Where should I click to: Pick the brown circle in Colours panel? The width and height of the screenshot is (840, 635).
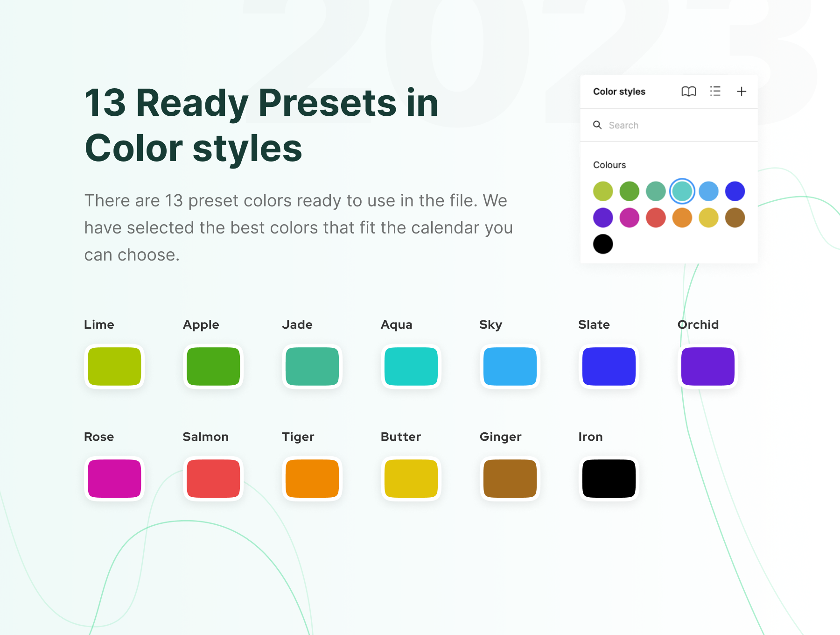click(x=735, y=218)
